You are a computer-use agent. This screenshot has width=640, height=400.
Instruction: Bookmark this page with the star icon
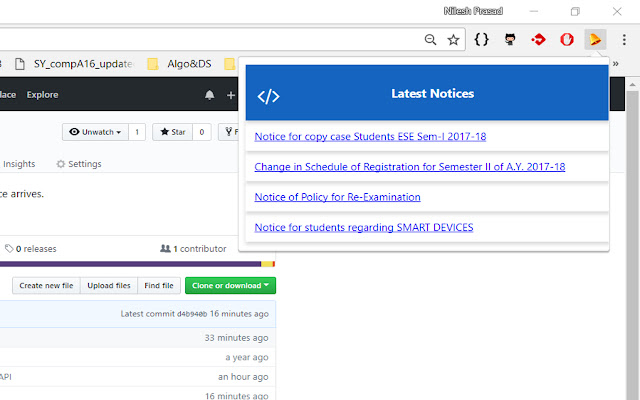[x=453, y=40]
